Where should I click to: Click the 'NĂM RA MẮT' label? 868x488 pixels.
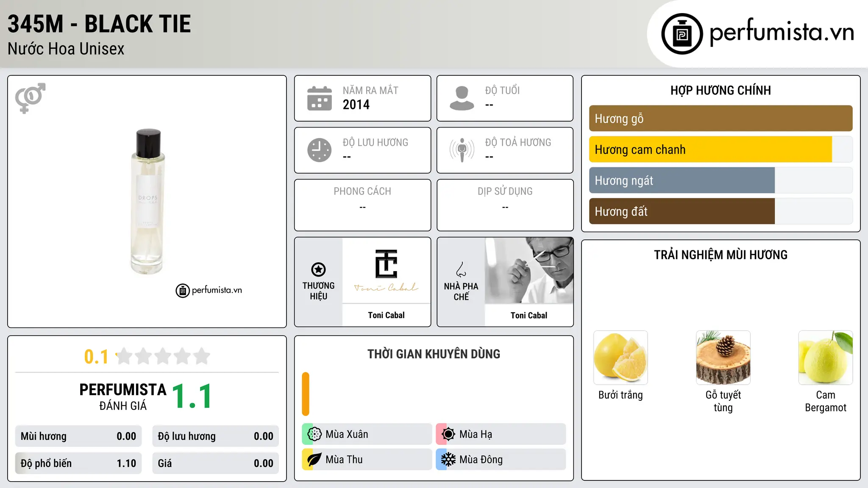pyautogui.click(x=370, y=91)
